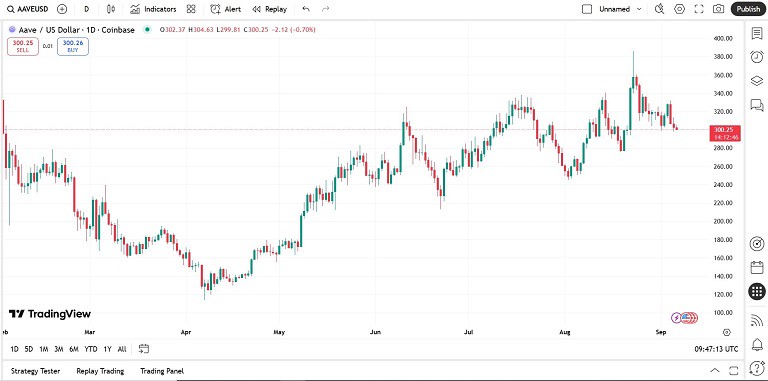
Task: Open the Unnamed layout dropdown
Action: tap(620, 9)
